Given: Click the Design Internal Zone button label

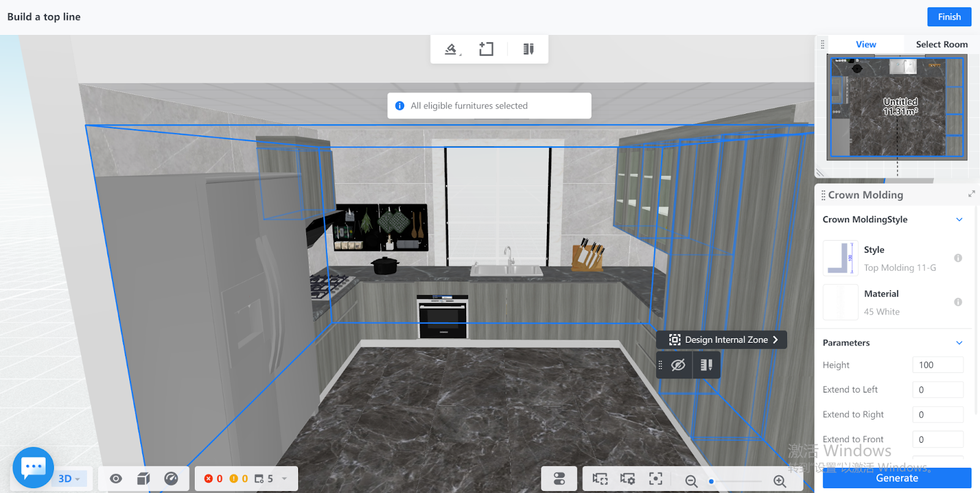Looking at the screenshot, I should 726,340.
